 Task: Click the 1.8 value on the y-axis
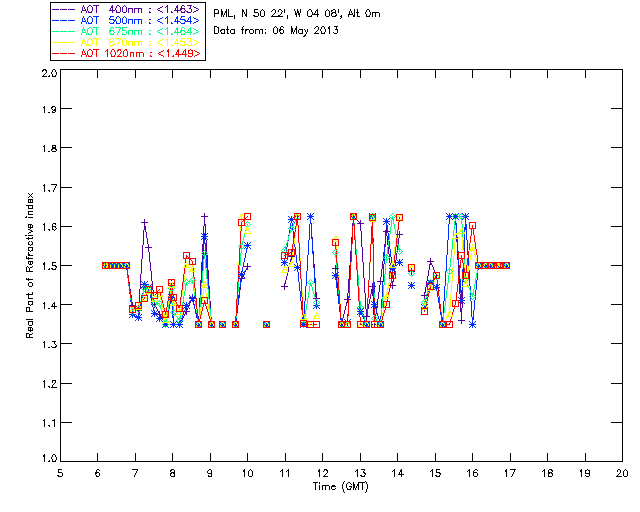49,148
